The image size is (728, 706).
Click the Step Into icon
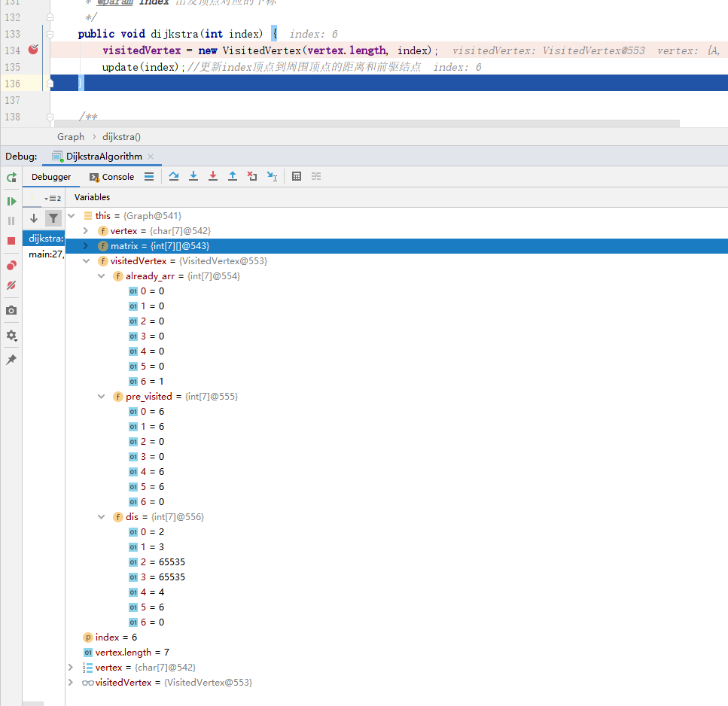(x=193, y=176)
